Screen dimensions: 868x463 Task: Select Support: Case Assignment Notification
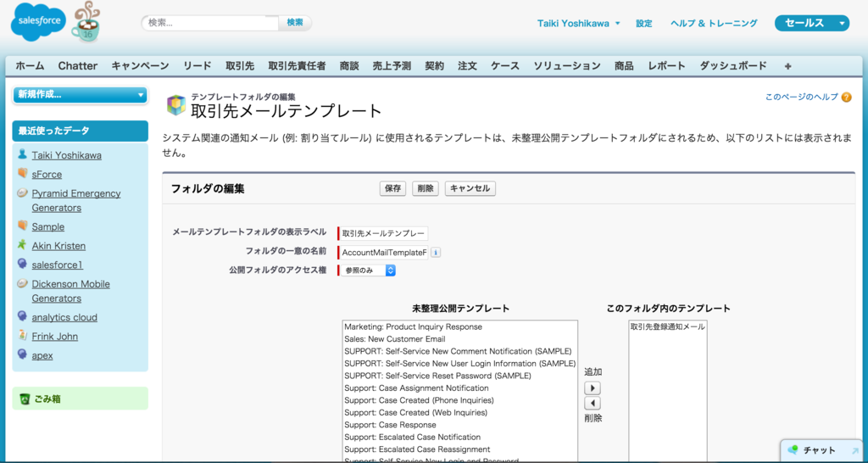[x=460, y=388]
